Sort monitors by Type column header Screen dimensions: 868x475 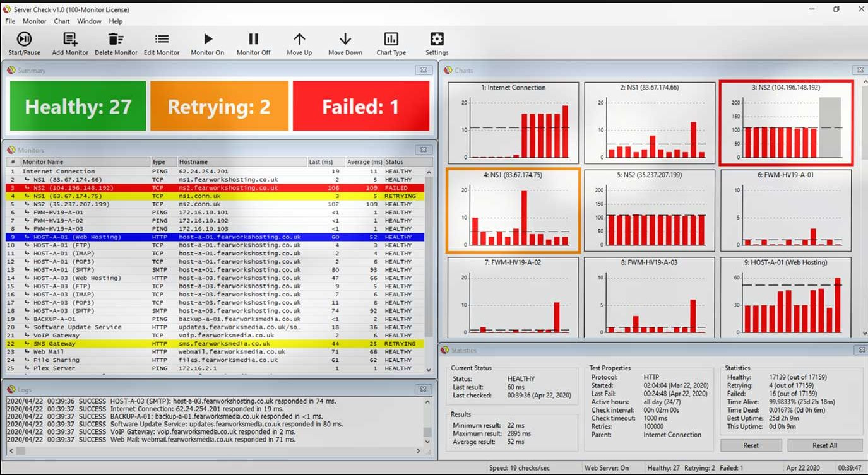pos(163,162)
